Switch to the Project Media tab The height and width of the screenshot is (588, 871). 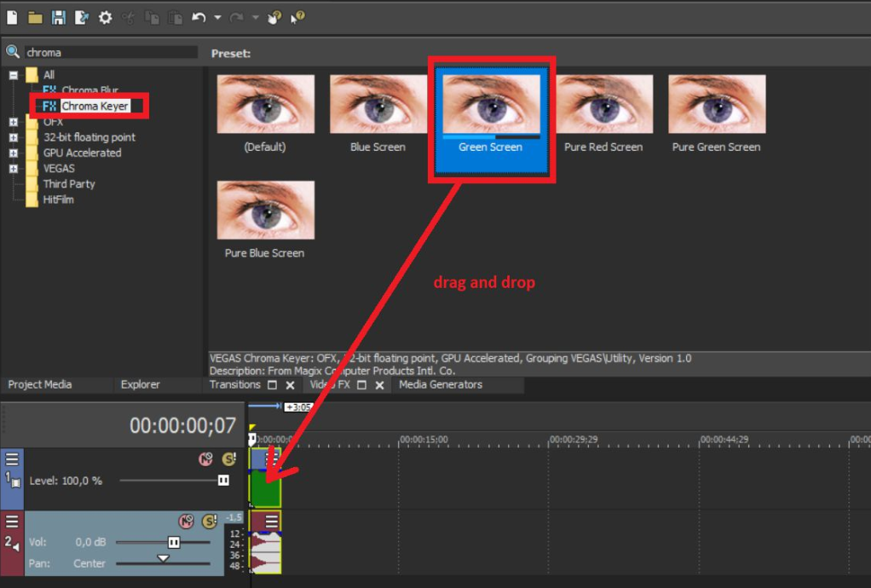coord(39,384)
